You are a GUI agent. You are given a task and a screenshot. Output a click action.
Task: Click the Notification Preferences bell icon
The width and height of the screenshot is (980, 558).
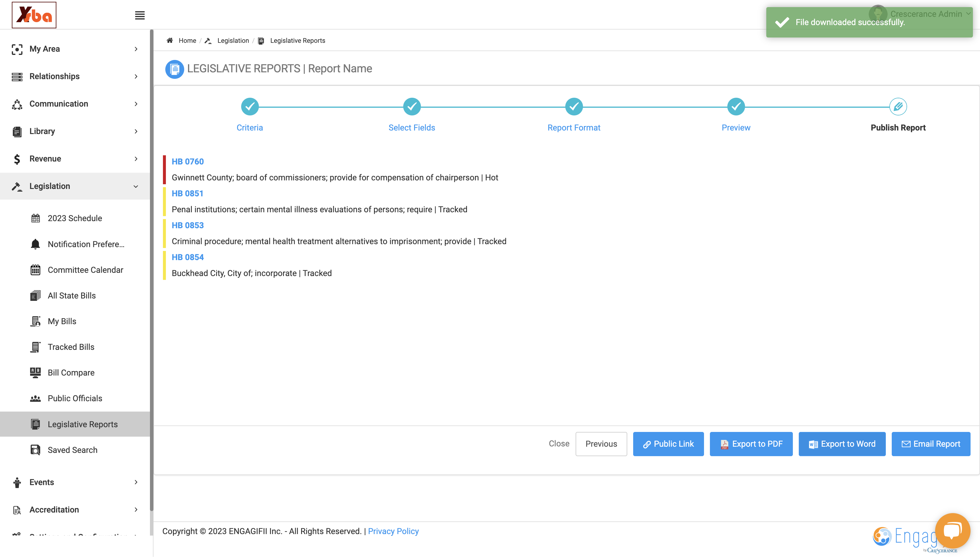(x=35, y=244)
